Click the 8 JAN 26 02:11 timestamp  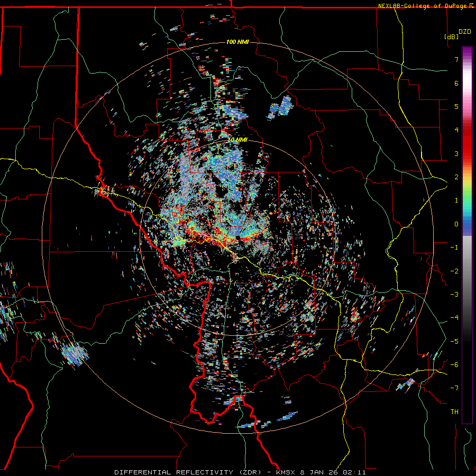tap(334, 472)
